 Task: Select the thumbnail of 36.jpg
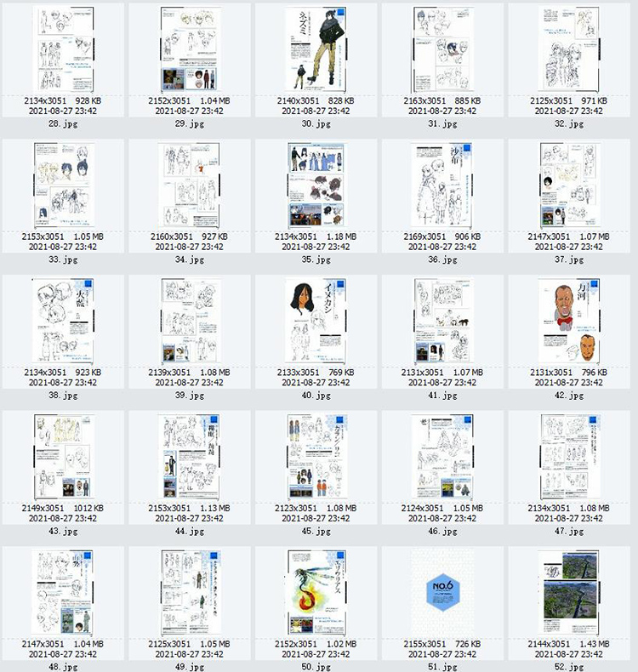(442, 185)
